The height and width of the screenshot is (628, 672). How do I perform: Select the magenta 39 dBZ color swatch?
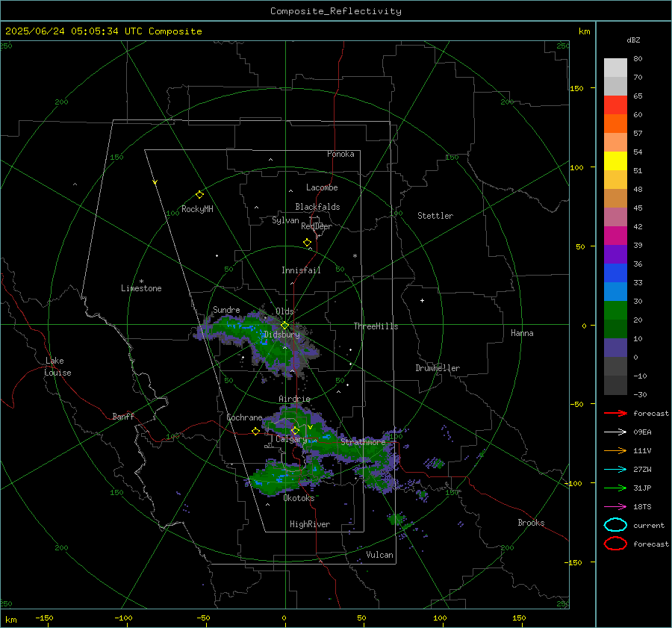pos(615,236)
